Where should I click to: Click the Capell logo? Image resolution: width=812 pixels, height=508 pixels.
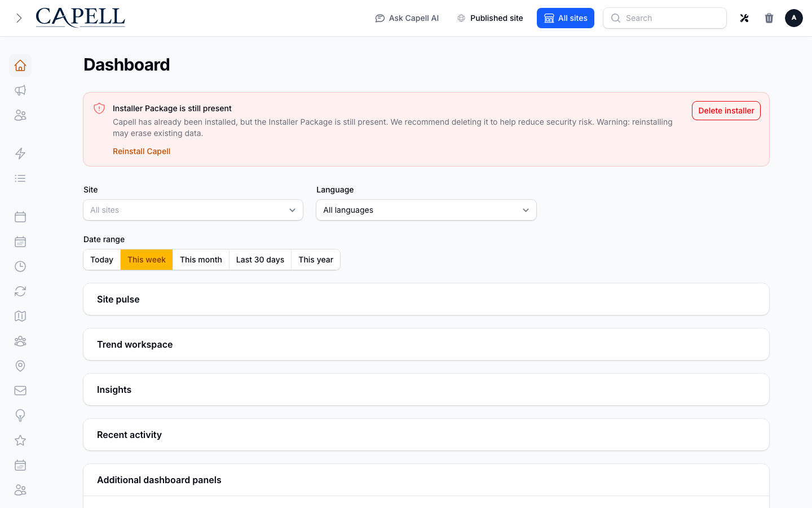80,17
